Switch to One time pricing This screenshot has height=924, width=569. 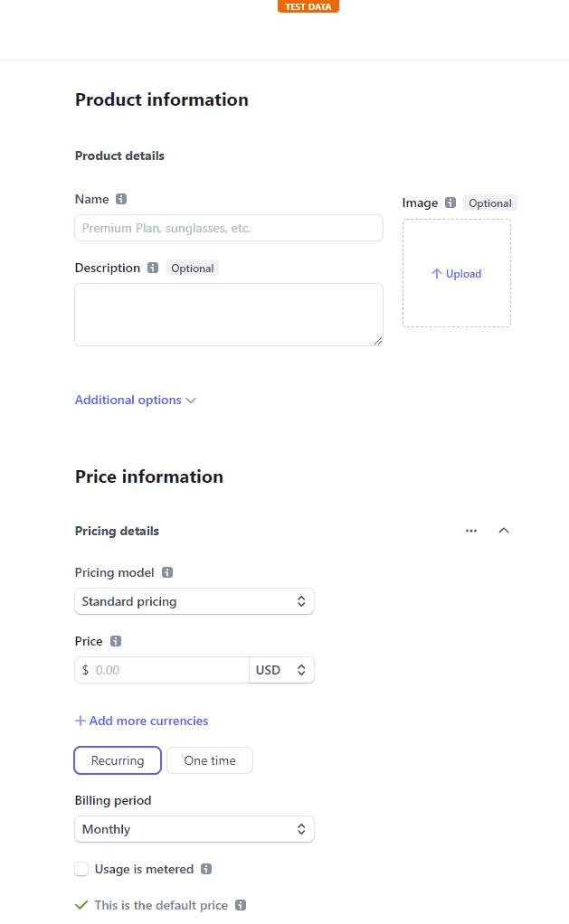[x=210, y=760]
